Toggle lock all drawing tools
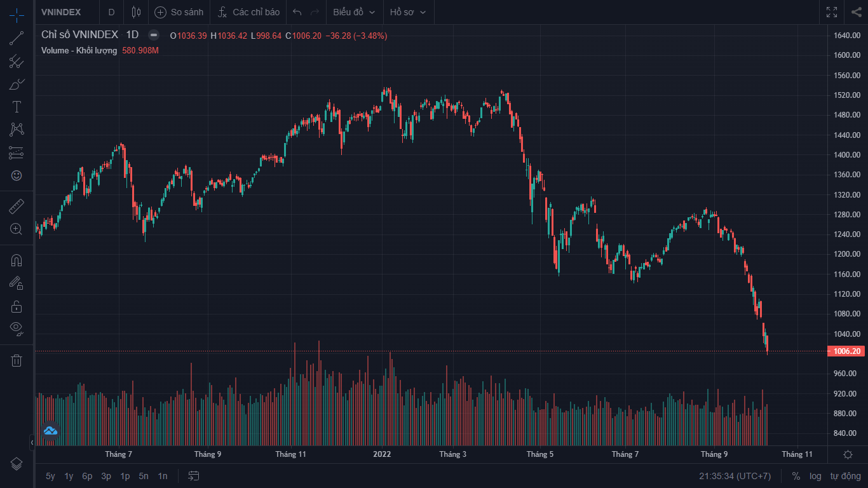 (x=17, y=306)
